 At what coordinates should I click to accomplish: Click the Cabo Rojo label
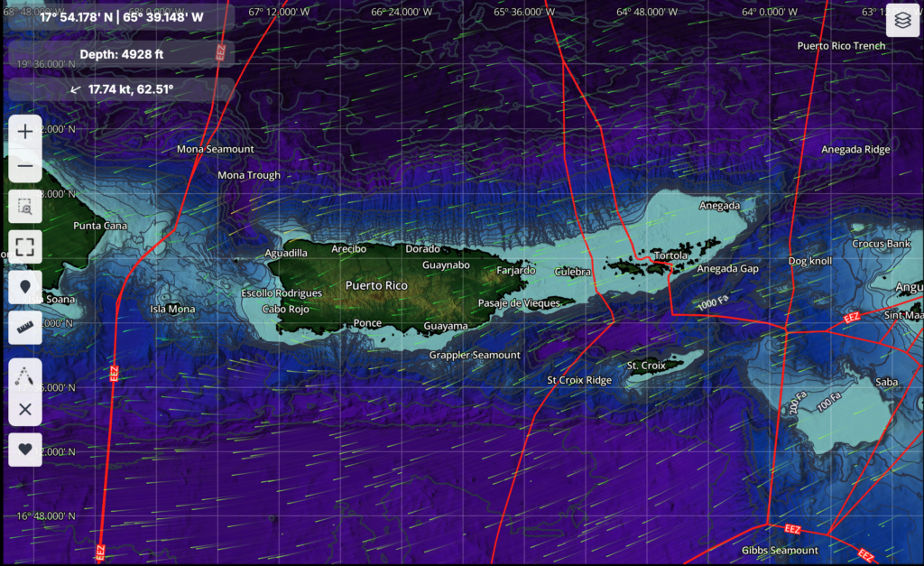(x=285, y=309)
